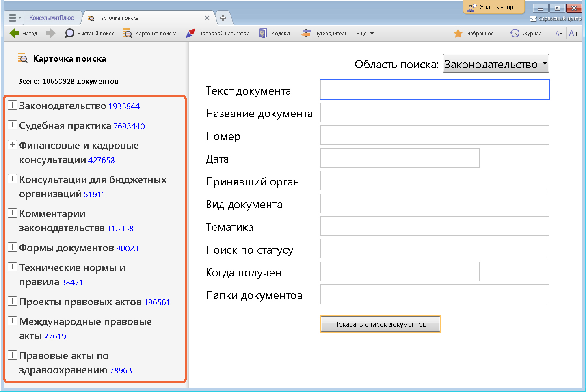The width and height of the screenshot is (586, 392).
Task: Open the 78963 documents link
Action: tap(121, 370)
